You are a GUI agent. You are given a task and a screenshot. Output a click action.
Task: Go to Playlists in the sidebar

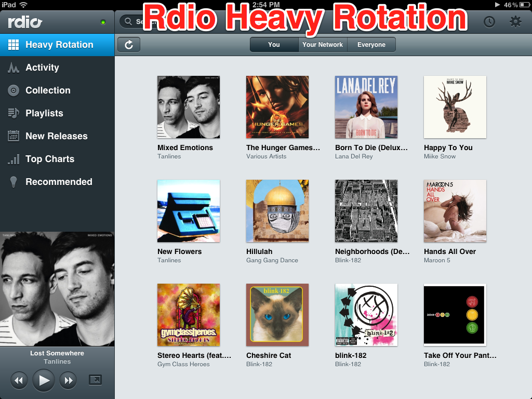pos(57,113)
